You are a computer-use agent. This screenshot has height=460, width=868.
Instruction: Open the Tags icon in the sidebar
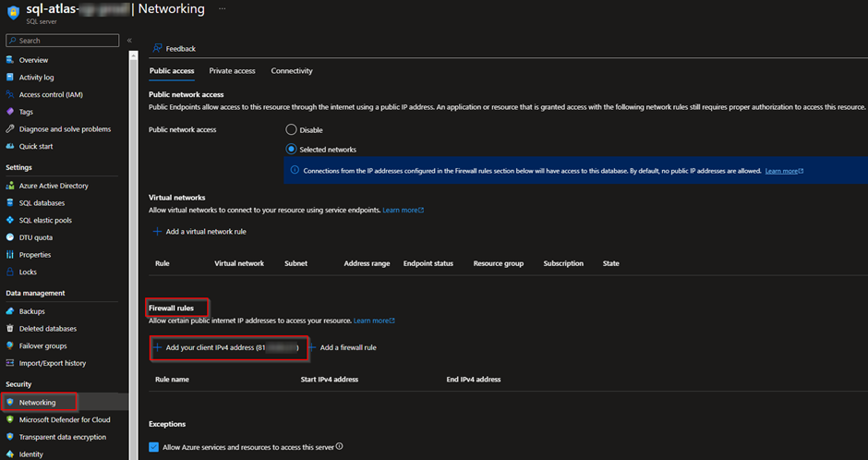tap(10, 112)
